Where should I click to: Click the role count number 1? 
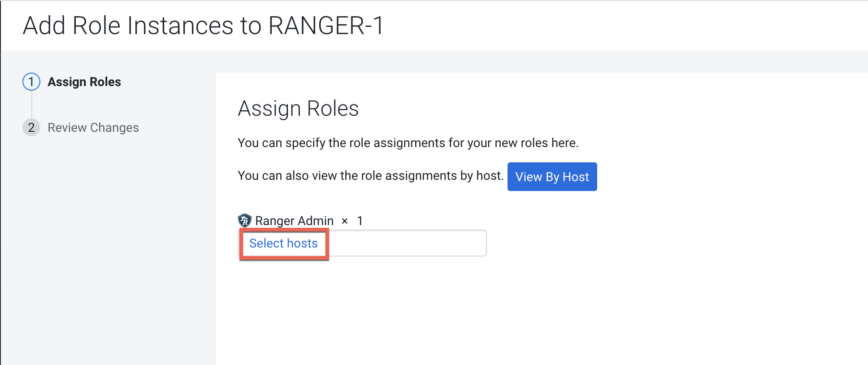pyautogui.click(x=360, y=221)
